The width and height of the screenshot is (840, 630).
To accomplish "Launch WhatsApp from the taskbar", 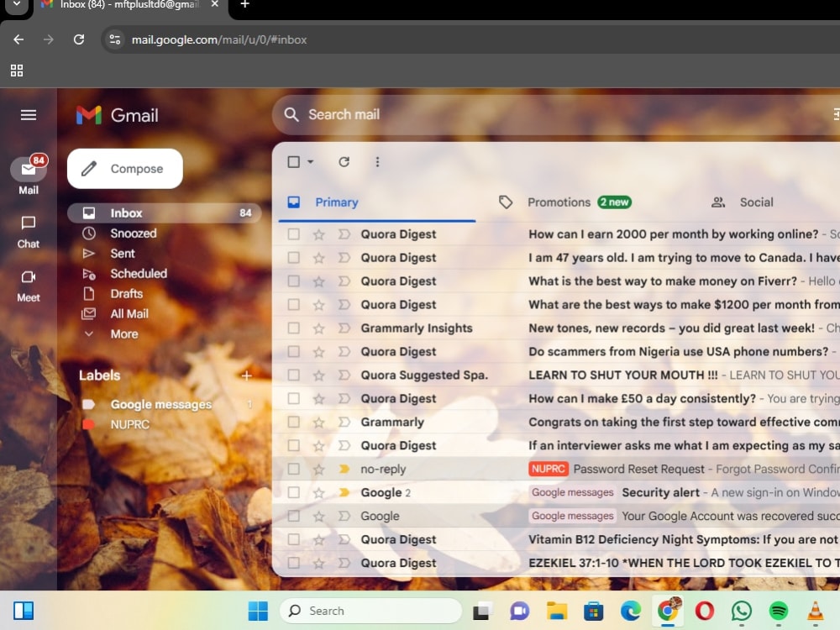I will (742, 611).
